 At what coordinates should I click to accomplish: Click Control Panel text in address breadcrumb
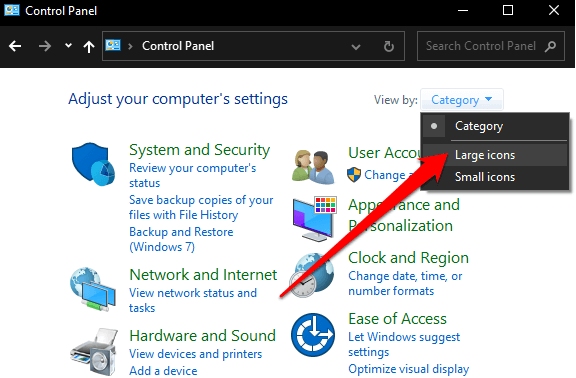click(x=178, y=46)
